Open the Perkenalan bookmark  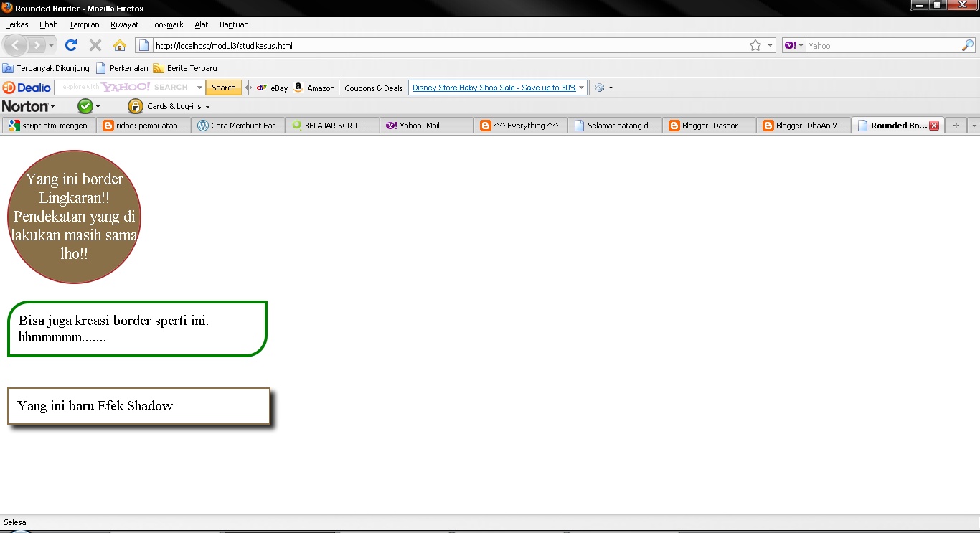click(122, 68)
